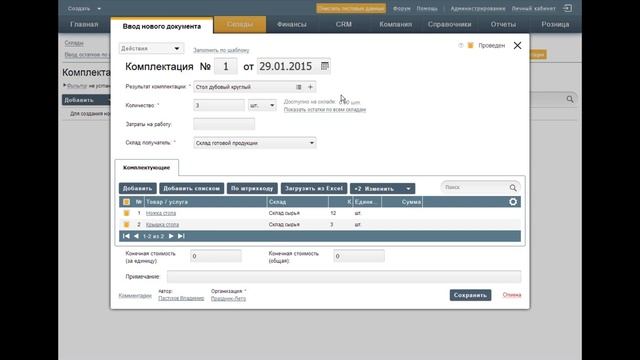Click the Комментарии link
Viewport: 640px width, 360px height.
(x=135, y=296)
